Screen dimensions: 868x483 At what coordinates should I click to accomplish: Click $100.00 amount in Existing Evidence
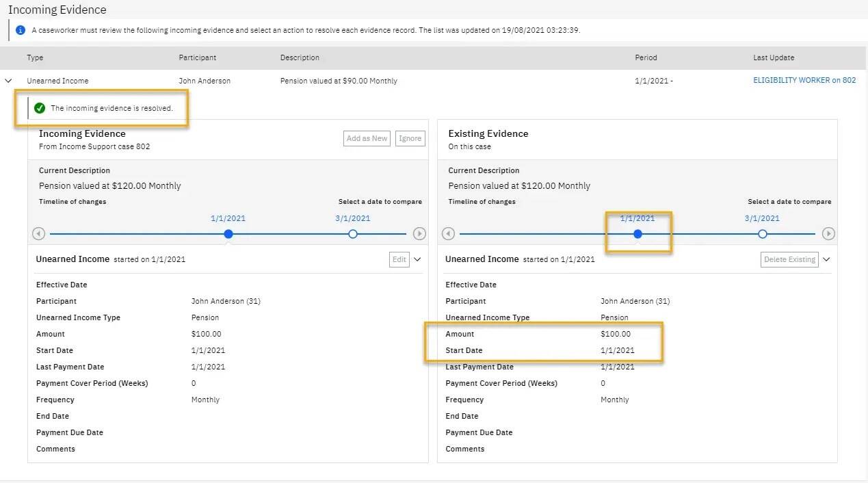pyautogui.click(x=616, y=334)
